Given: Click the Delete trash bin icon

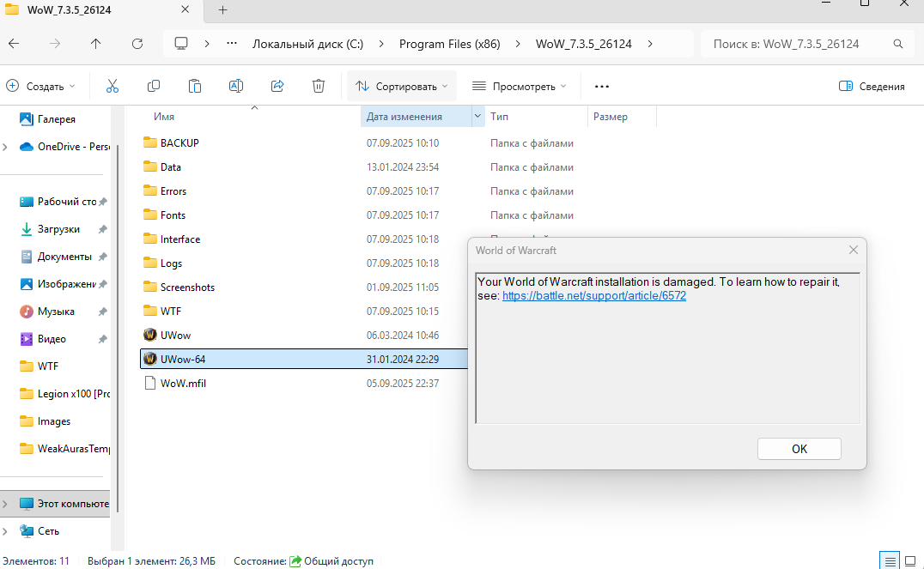Looking at the screenshot, I should pyautogui.click(x=319, y=87).
